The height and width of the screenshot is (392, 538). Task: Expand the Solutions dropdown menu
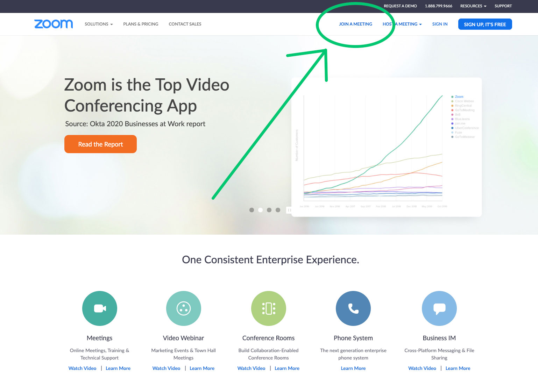[x=99, y=24]
